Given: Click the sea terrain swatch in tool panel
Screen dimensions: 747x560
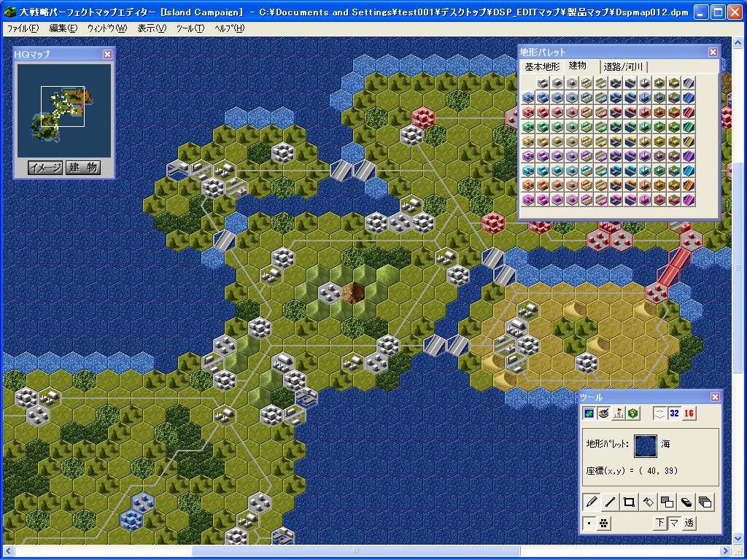Looking at the screenshot, I should [x=644, y=444].
